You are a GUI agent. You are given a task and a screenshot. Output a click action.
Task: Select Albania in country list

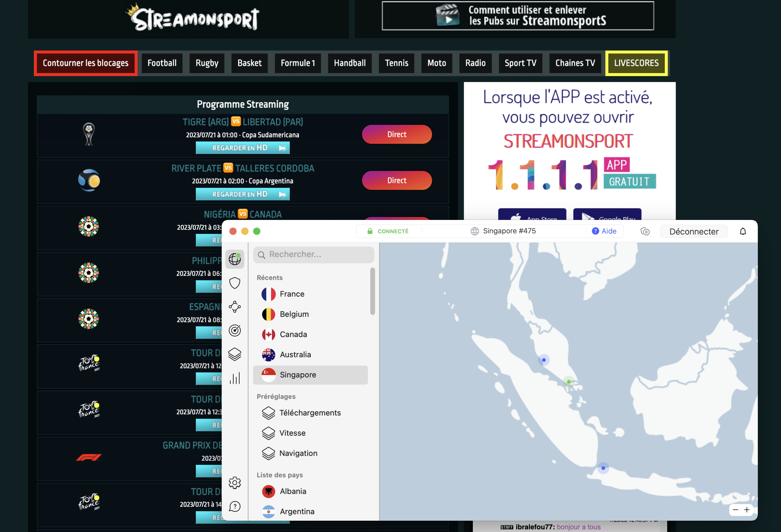pos(310,491)
